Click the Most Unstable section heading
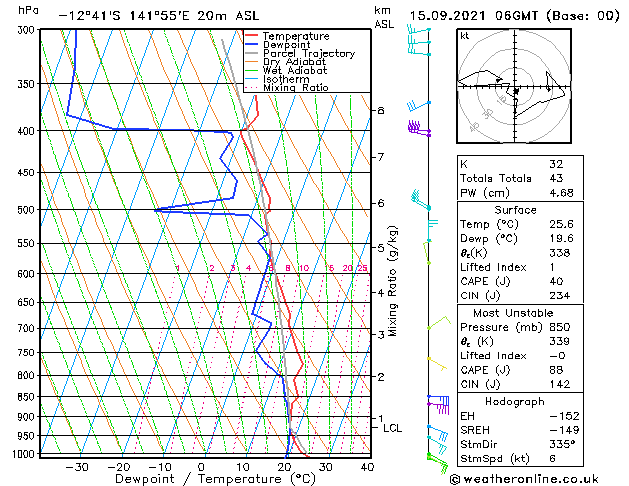The image size is (629, 486). click(x=513, y=313)
